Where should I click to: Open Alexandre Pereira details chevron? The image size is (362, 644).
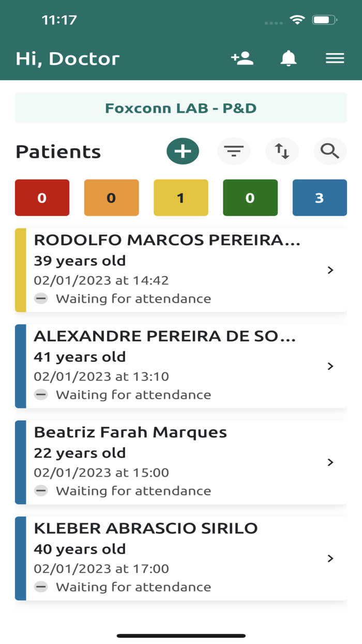click(330, 367)
